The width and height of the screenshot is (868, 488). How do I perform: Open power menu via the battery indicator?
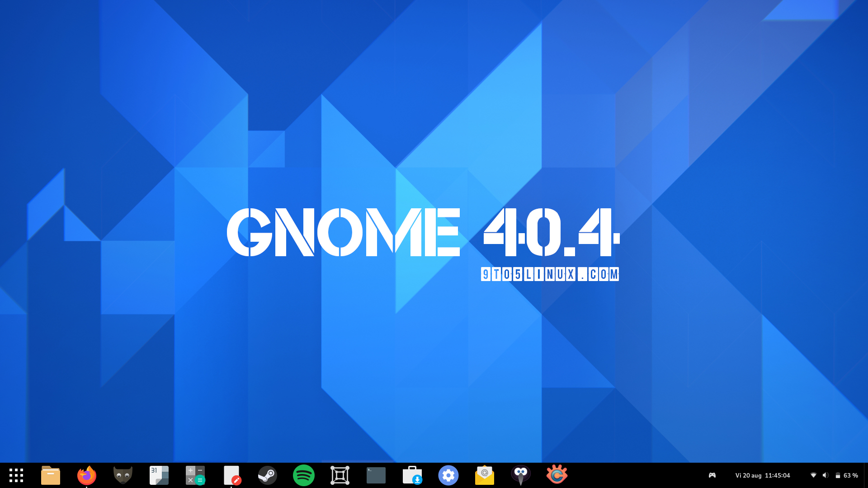[838, 475]
